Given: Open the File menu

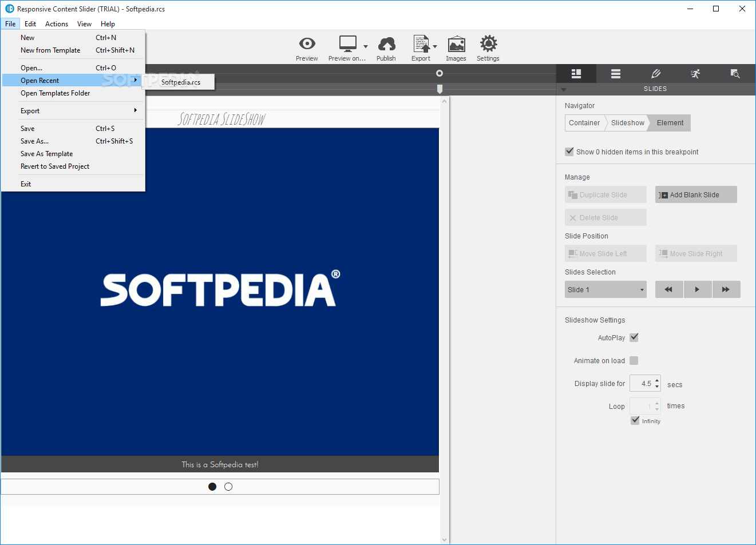Looking at the screenshot, I should (10, 23).
